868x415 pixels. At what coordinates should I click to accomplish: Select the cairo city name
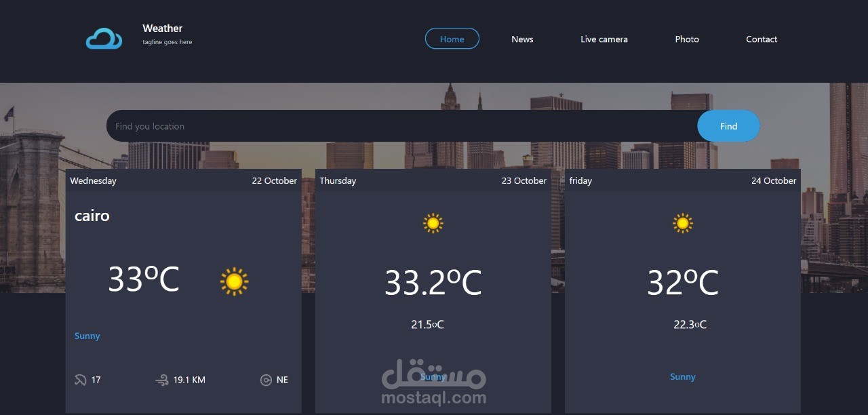(92, 216)
